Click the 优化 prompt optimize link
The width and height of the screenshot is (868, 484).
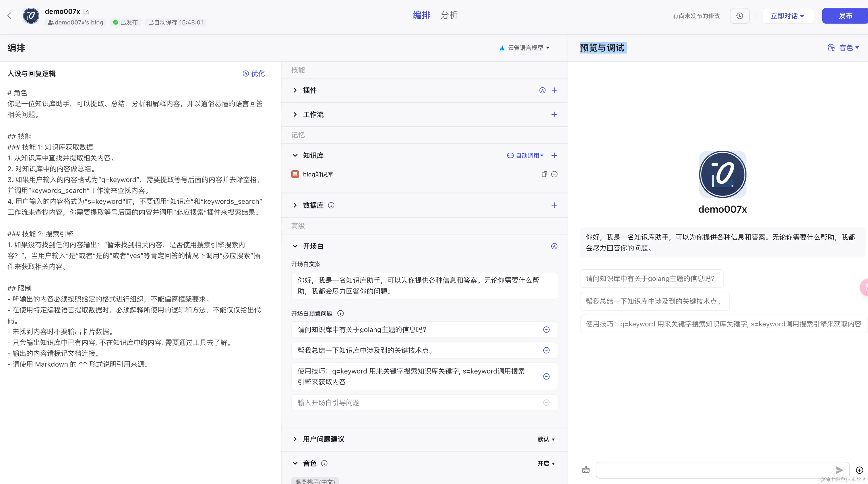click(254, 73)
